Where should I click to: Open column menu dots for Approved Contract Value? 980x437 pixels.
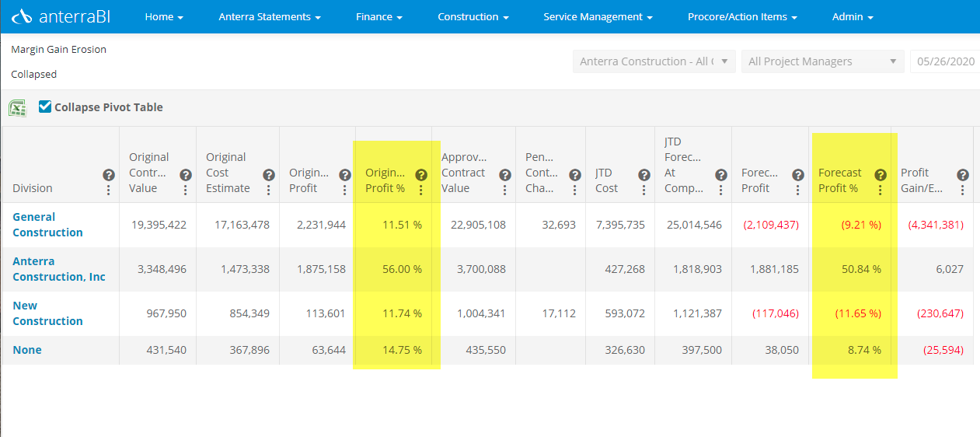505,190
